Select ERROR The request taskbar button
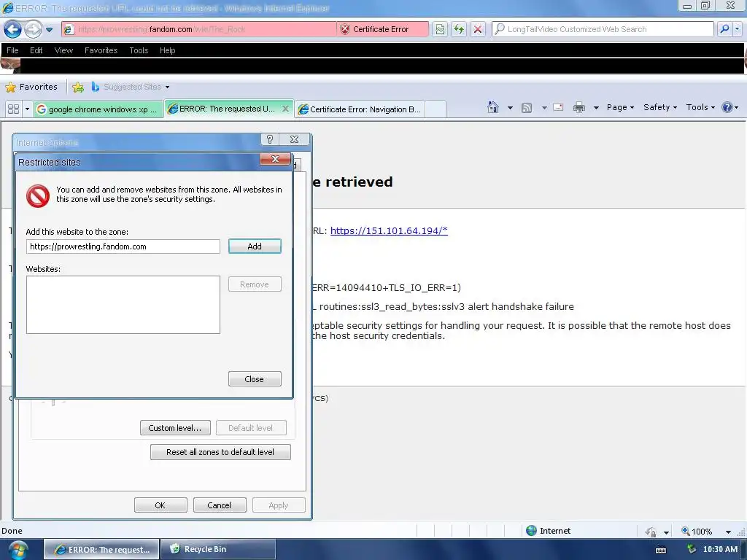The width and height of the screenshot is (747, 560). click(x=101, y=550)
